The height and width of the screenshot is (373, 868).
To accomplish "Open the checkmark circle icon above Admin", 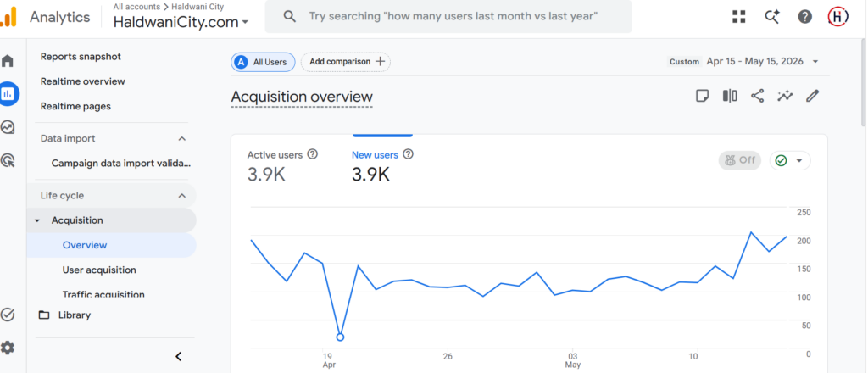I will [8, 315].
